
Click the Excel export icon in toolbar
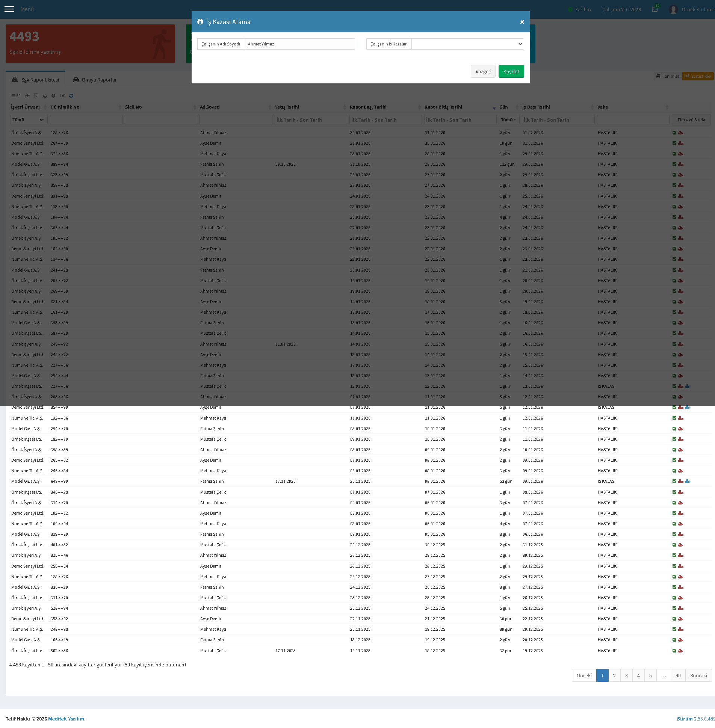pyautogui.click(x=36, y=96)
